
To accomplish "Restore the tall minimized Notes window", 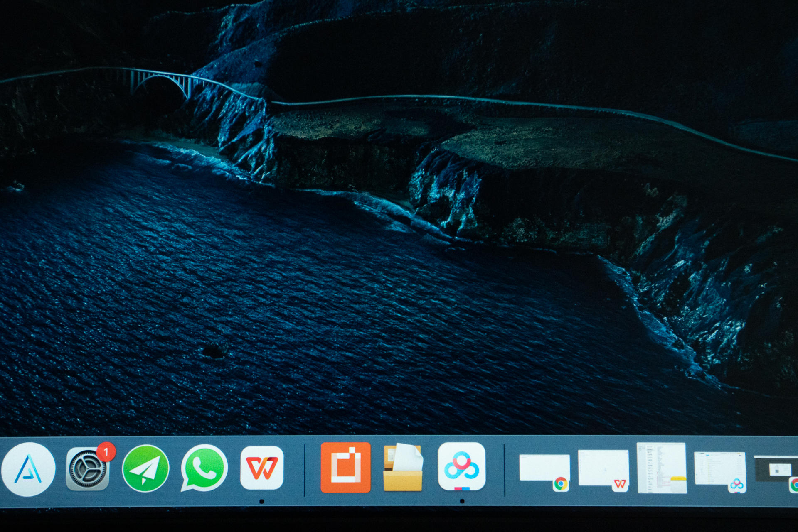I will [661, 468].
